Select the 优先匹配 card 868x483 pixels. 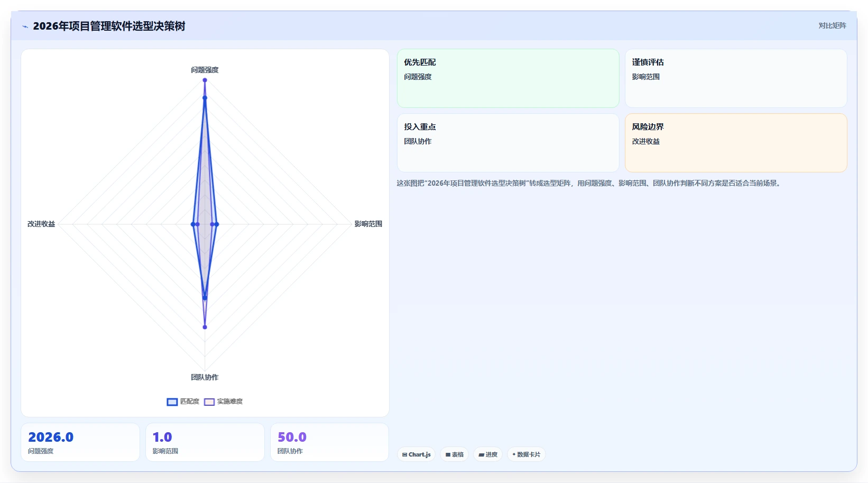[508, 78]
